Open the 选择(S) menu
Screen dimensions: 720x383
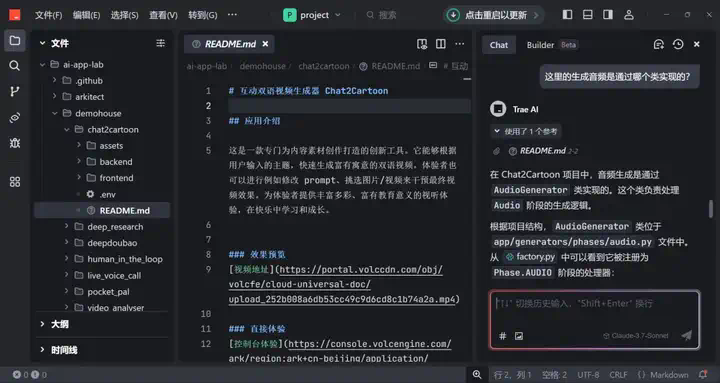[x=124, y=15]
